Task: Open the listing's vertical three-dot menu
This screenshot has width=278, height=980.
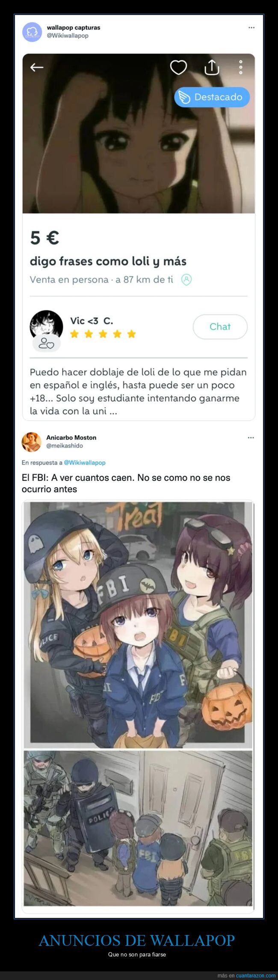Action: [241, 67]
